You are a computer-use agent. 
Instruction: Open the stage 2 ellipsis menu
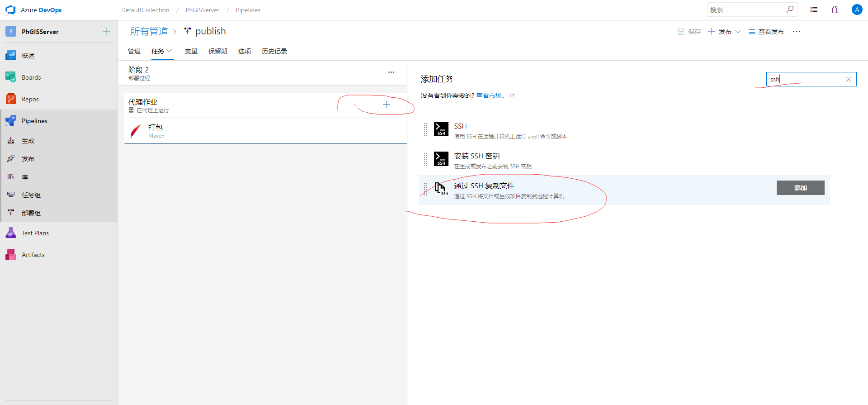391,72
